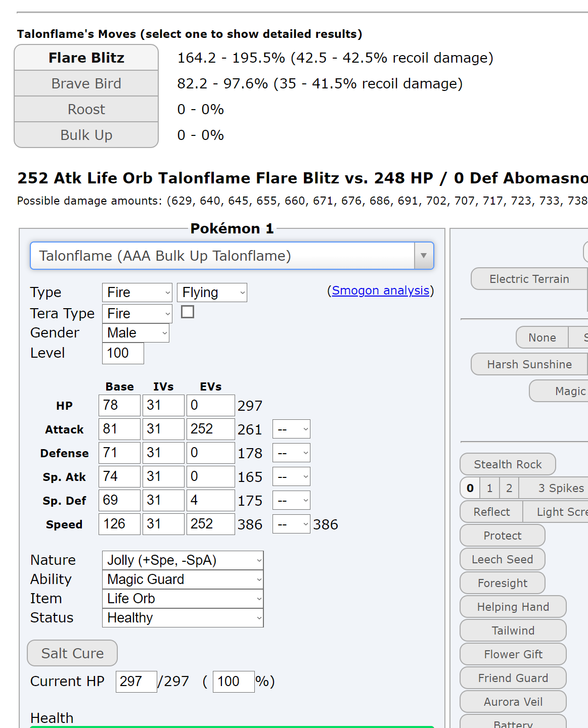Open the Ability dropdown showing Magic Guard

[x=183, y=579]
